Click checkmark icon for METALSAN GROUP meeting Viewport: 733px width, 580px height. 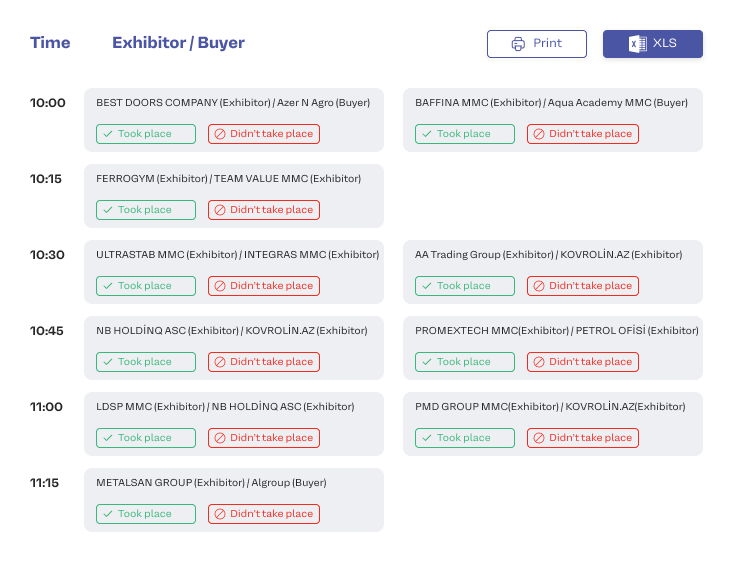[107, 514]
